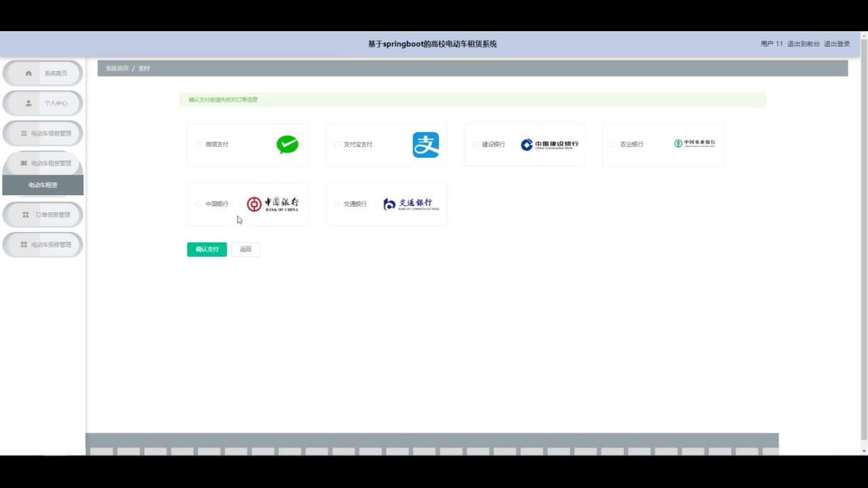The height and width of the screenshot is (488, 868).
Task: Click the 退出到前台 link
Action: 804,44
